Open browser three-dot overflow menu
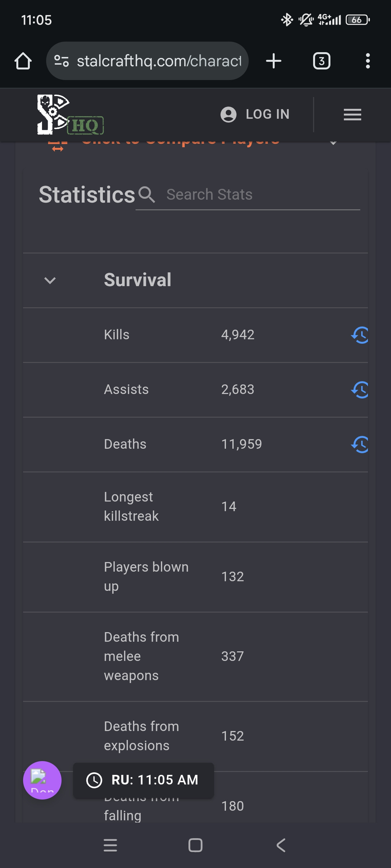Screen dimensions: 391x868 click(368, 61)
